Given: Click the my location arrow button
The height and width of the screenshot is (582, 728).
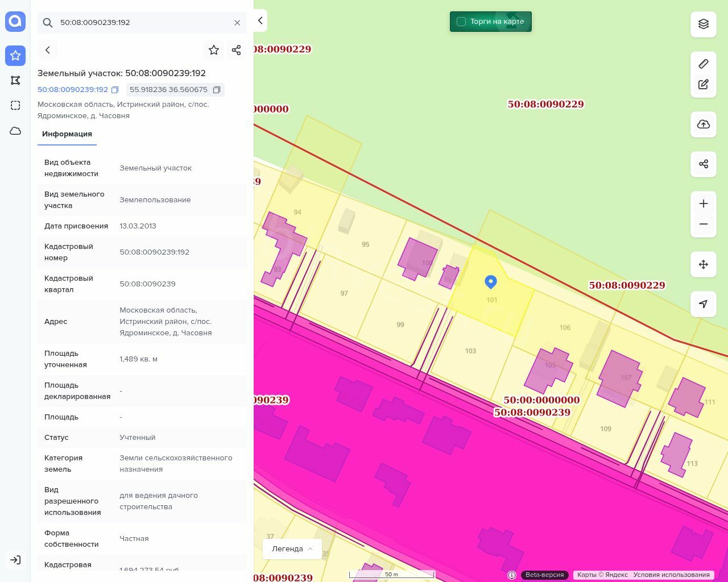Looking at the screenshot, I should pyautogui.click(x=704, y=304).
